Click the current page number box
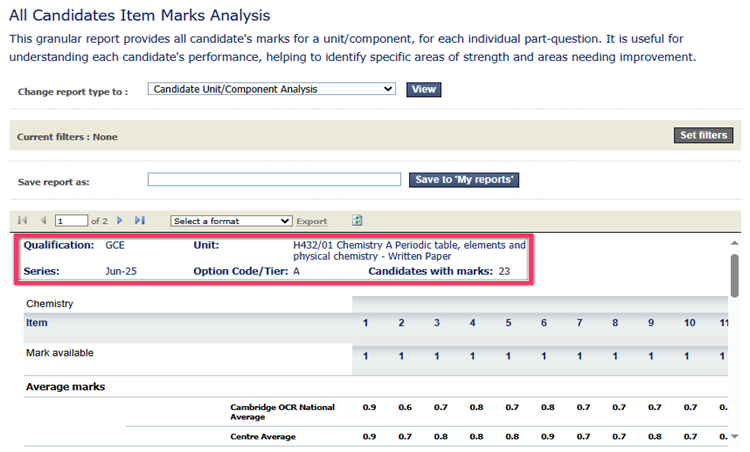750x452 pixels. pyautogui.click(x=71, y=221)
